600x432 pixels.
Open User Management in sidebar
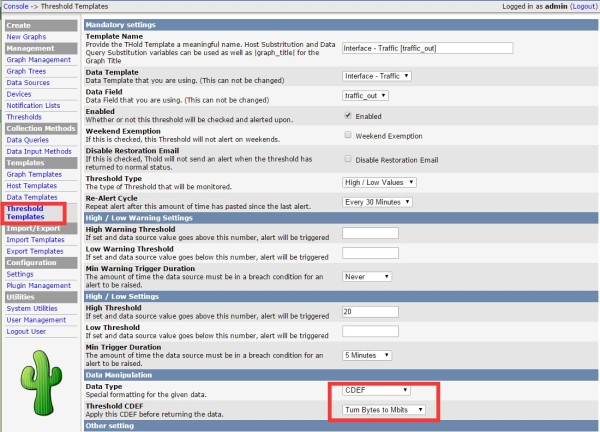(x=36, y=320)
